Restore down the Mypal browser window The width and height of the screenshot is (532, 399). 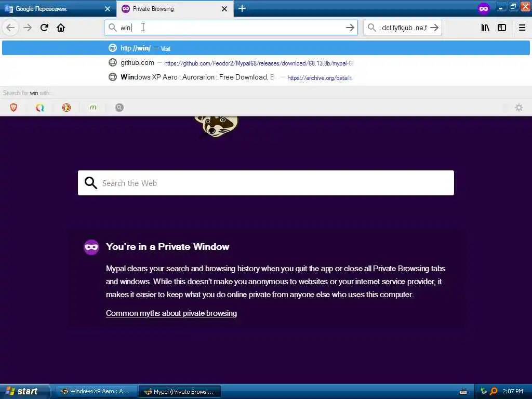[x=513, y=7]
